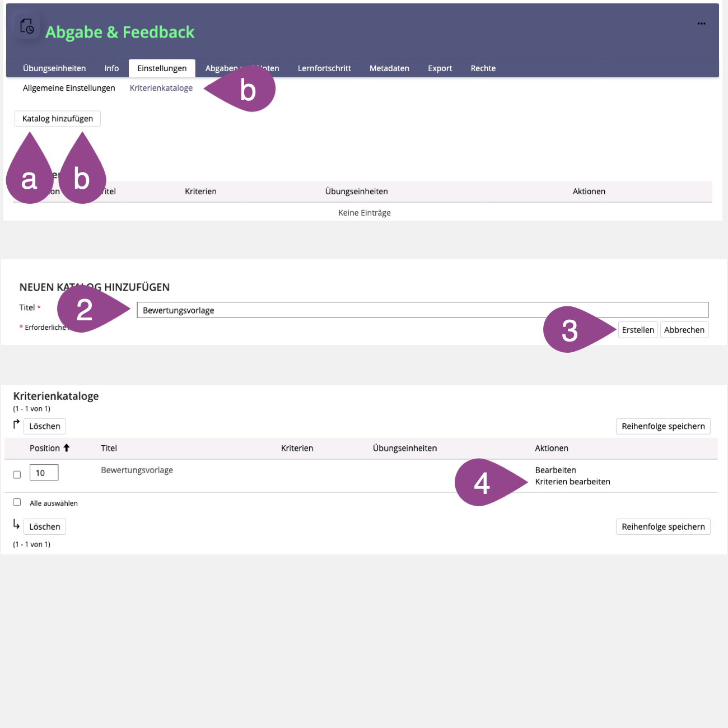The height and width of the screenshot is (728, 728).
Task: Click the top Reihenfolge speichern button
Action: point(663,426)
